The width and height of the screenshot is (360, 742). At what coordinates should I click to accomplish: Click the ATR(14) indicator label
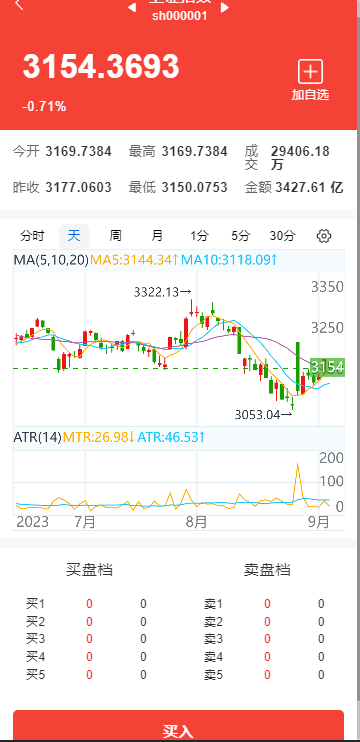coord(37,437)
